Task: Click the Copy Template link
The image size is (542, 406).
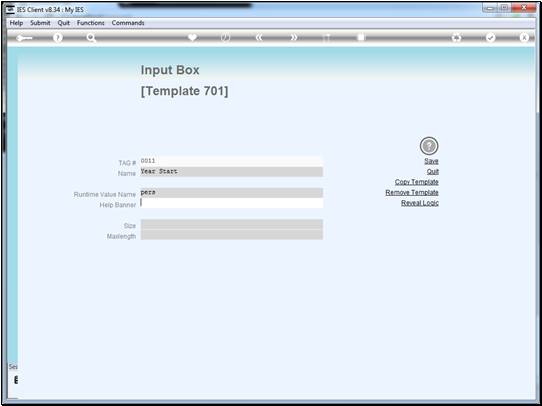Action: [417, 182]
